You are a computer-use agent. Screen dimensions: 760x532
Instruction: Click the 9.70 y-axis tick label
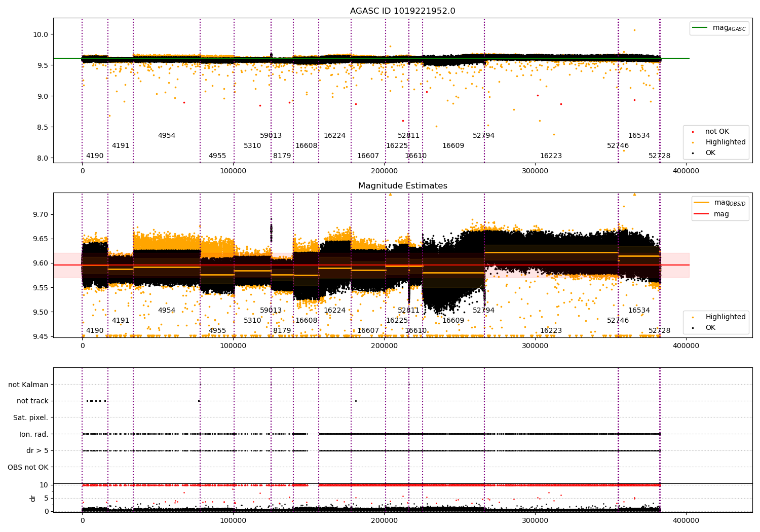click(x=41, y=214)
